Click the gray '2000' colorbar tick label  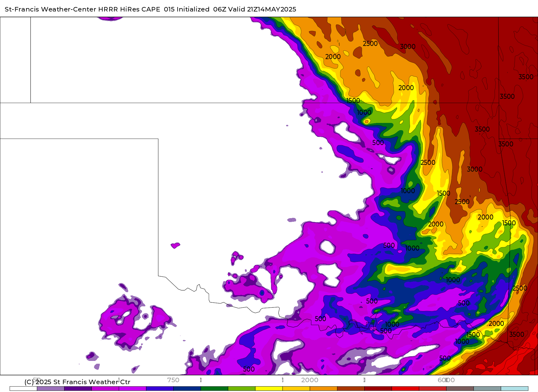310,380
